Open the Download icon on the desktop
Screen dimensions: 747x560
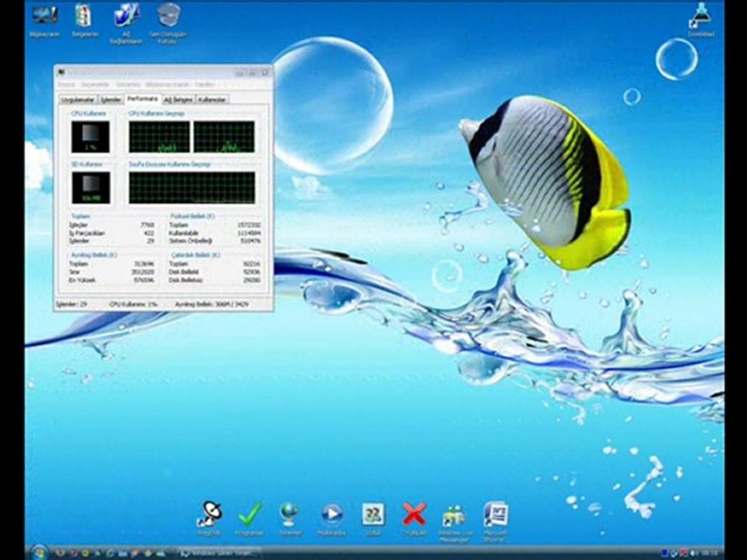point(700,20)
